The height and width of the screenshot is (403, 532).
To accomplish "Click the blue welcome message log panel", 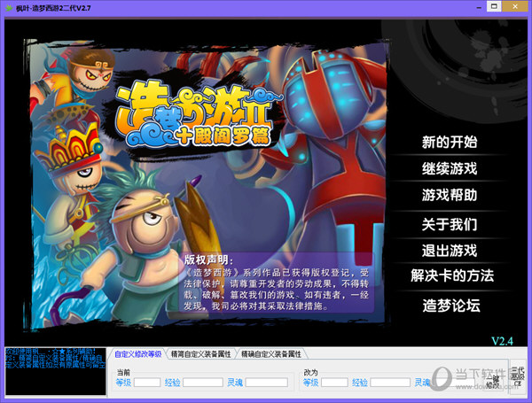I will click(x=56, y=371).
